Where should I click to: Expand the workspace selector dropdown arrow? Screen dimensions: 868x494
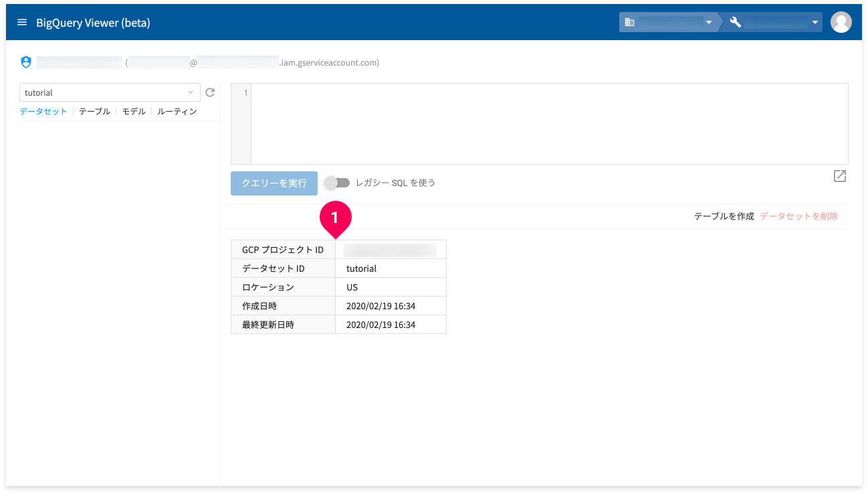point(815,23)
